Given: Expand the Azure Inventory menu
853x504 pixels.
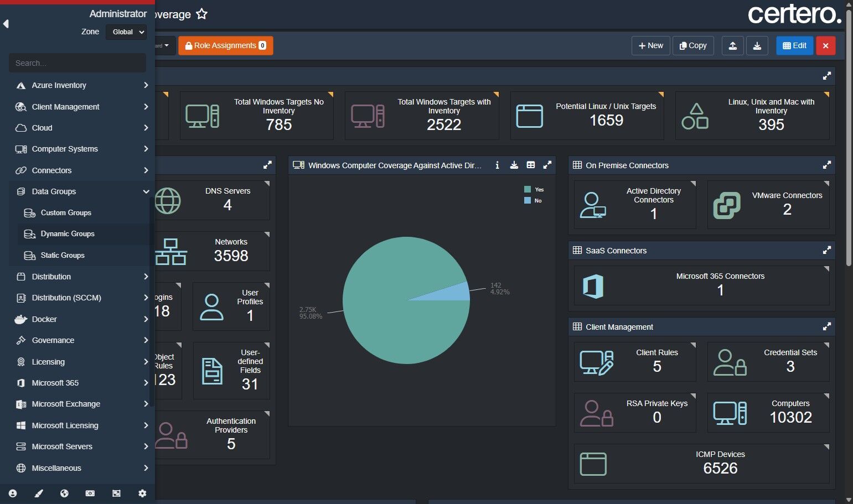Looking at the screenshot, I should (81, 85).
